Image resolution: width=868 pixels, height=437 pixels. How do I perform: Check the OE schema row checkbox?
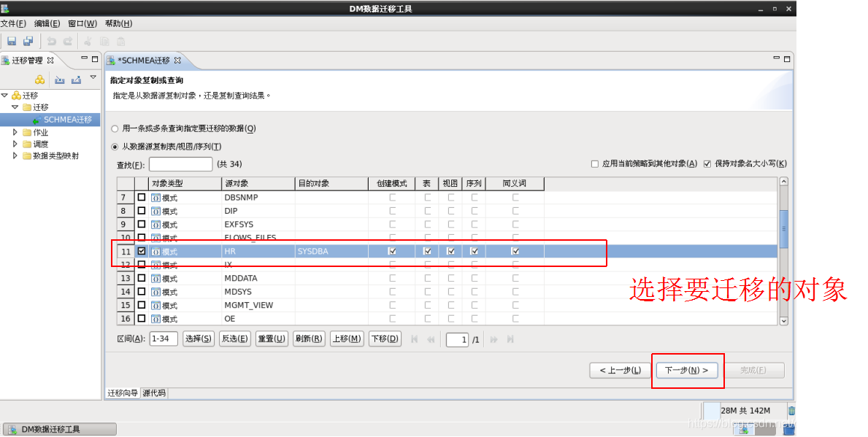click(142, 319)
